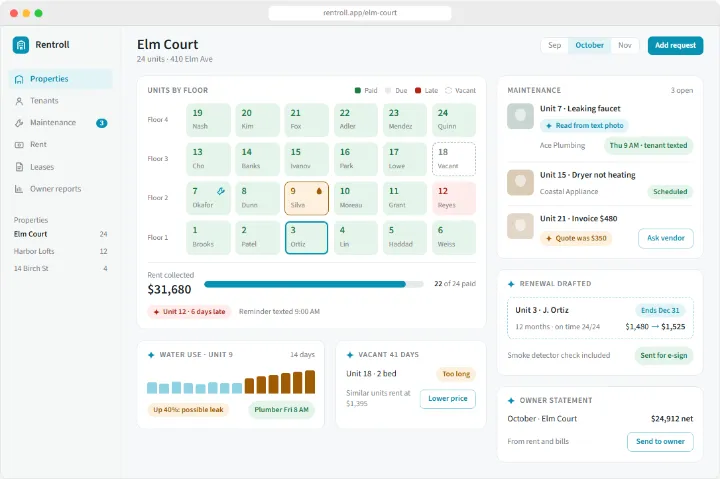Select vacant unit 18 tile

(454, 159)
